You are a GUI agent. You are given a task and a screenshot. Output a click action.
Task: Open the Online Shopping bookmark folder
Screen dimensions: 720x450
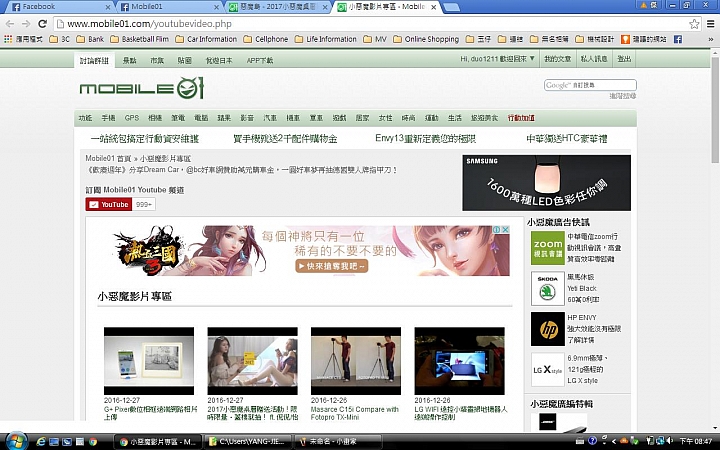[x=426, y=39]
